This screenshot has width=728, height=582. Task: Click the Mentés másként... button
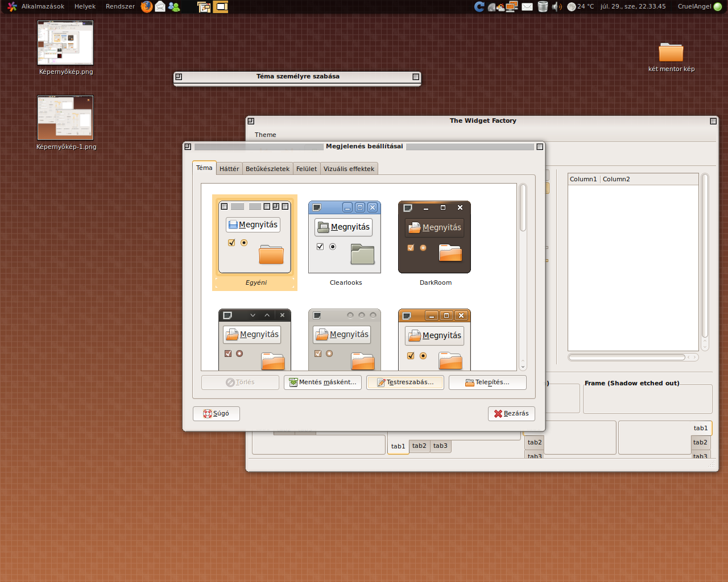tap(322, 383)
